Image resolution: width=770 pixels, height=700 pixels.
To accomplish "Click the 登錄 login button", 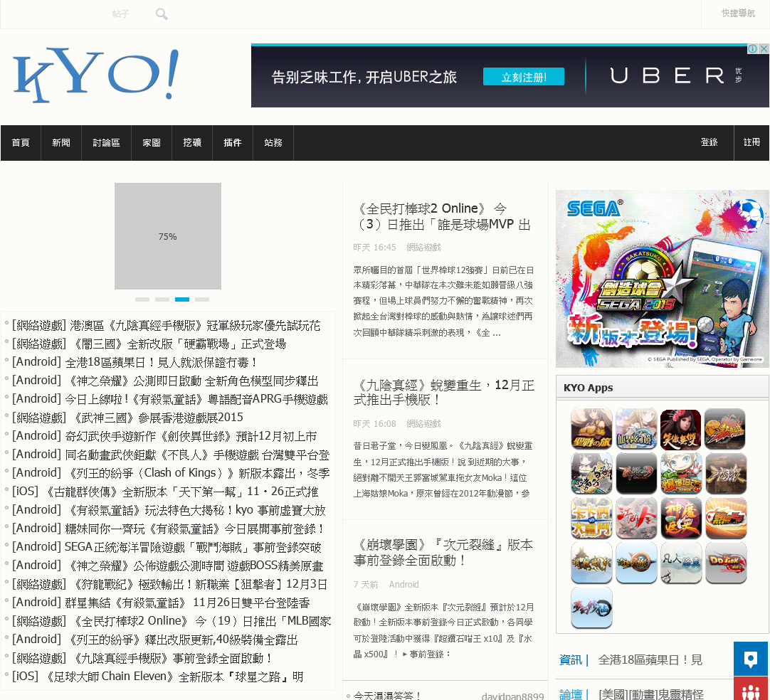I will [709, 142].
